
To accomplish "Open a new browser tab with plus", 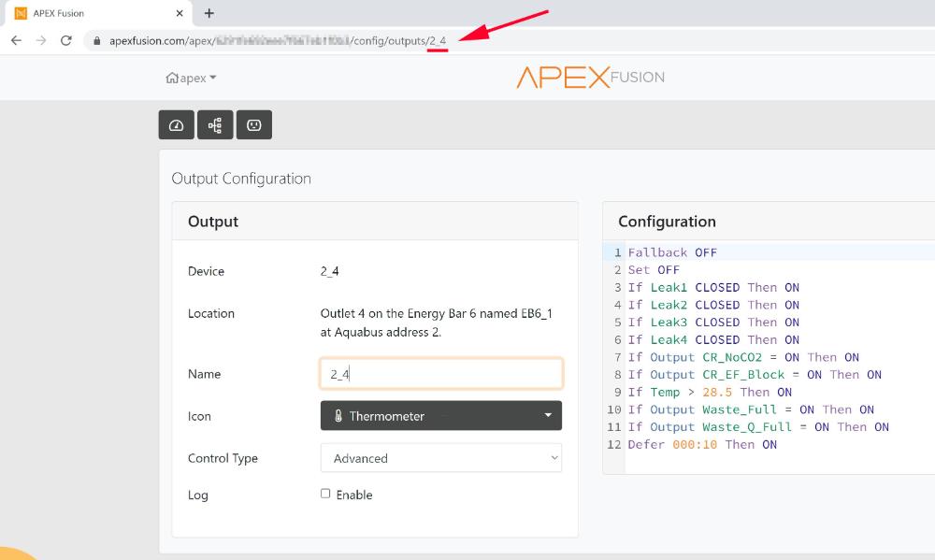I will (x=209, y=13).
